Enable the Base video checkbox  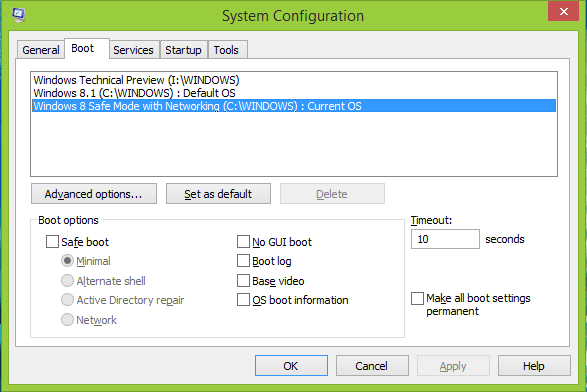coord(243,280)
